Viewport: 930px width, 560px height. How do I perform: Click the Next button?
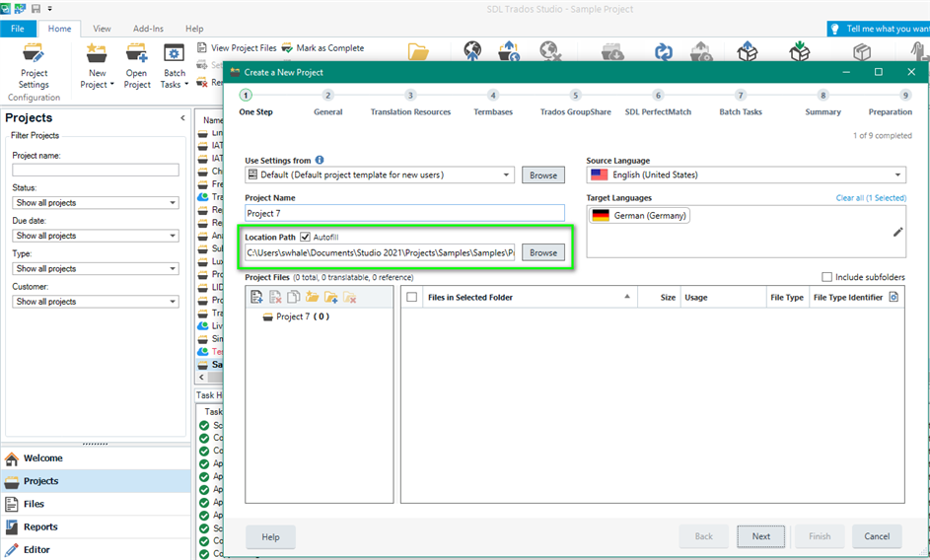tap(760, 536)
